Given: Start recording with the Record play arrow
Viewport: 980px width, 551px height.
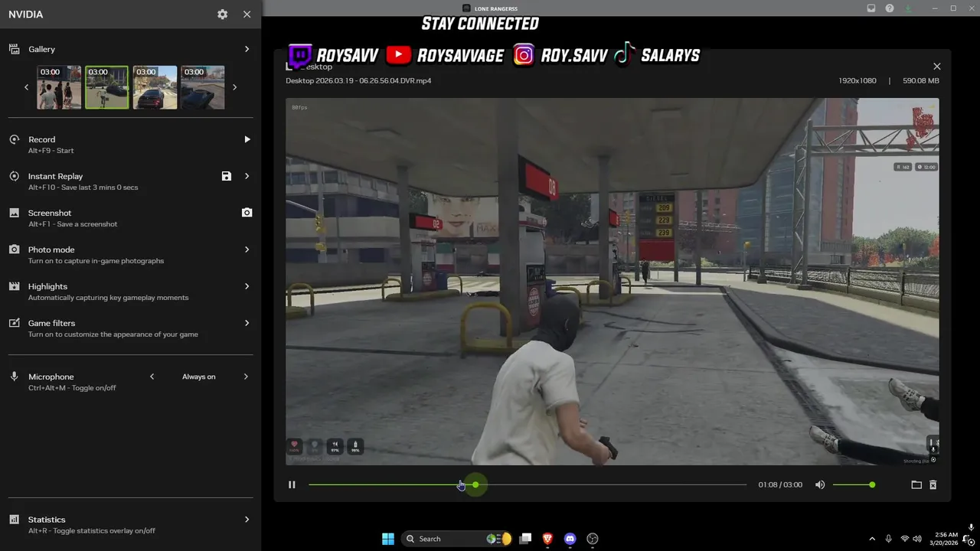Looking at the screenshot, I should tap(247, 139).
